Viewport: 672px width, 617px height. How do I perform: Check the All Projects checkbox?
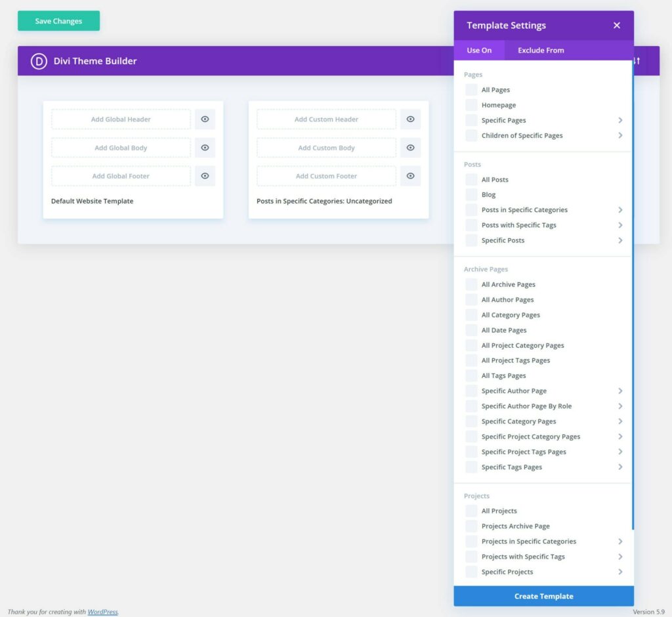471,511
